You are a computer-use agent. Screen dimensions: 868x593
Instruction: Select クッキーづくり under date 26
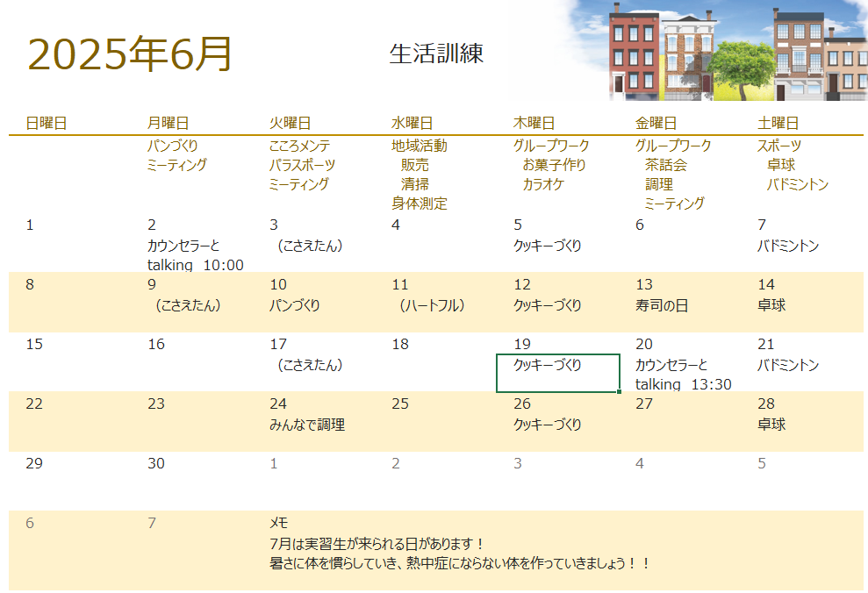[548, 425]
